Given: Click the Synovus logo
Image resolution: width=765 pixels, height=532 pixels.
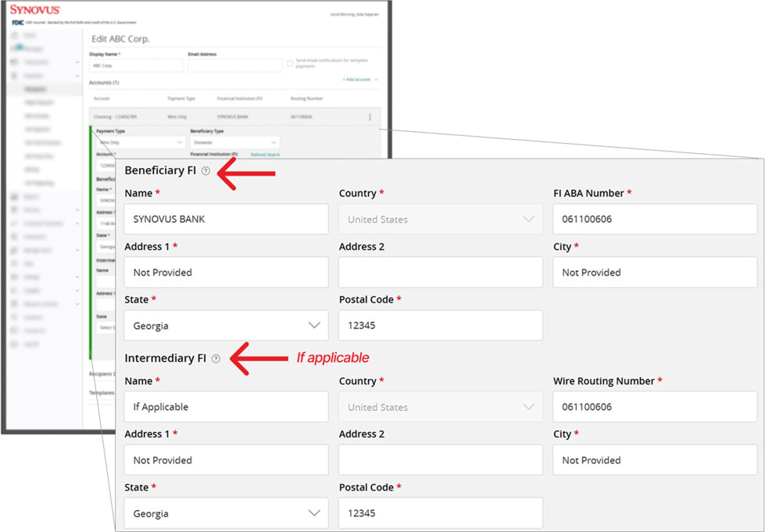Looking at the screenshot, I should click(35, 9).
